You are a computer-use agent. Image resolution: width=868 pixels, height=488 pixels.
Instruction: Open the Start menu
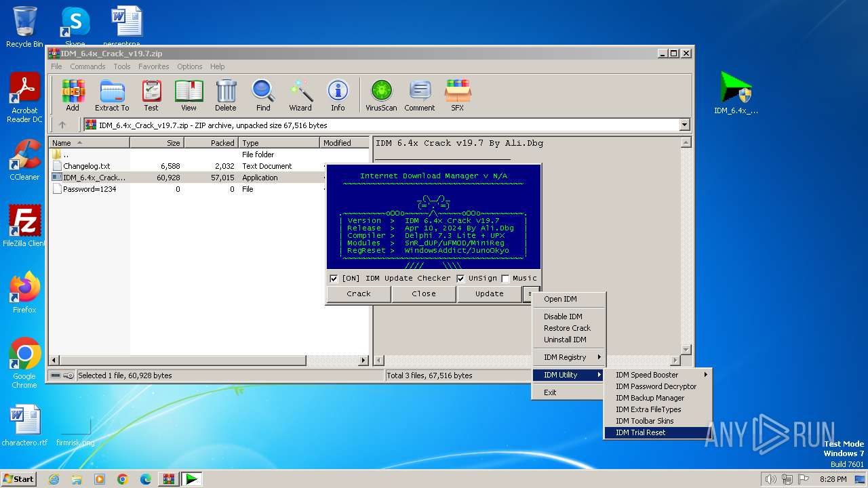coord(18,479)
